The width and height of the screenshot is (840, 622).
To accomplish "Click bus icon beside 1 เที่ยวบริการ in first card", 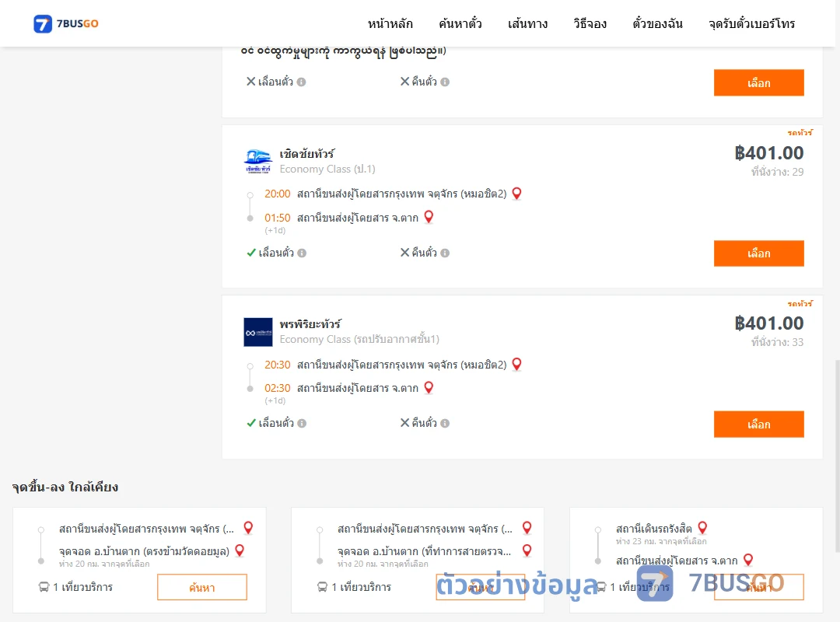I will tap(44, 587).
